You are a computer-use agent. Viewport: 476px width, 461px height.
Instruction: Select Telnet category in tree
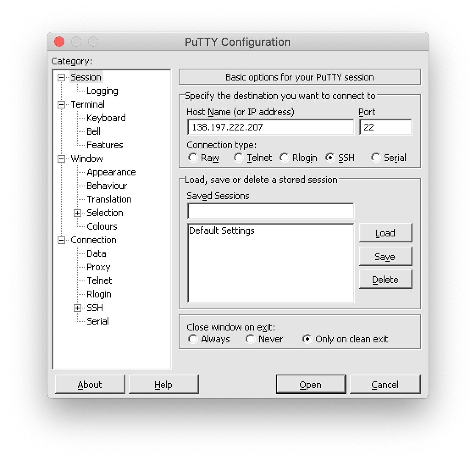(100, 280)
